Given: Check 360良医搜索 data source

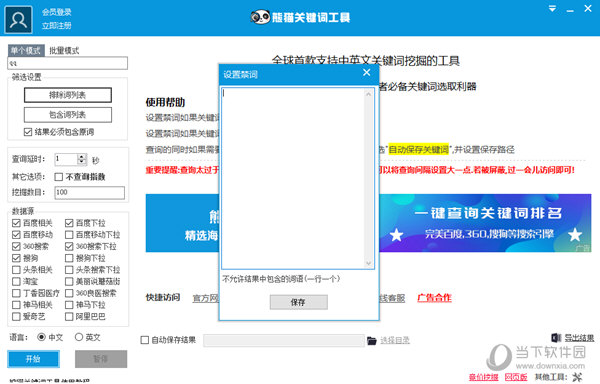Looking at the screenshot, I should point(69,293).
